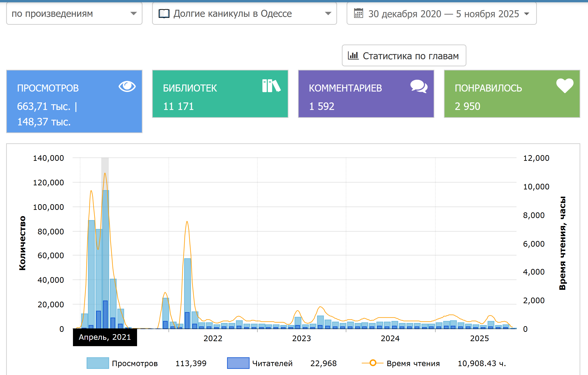Image resolution: width=588 pixels, height=375 pixels.
Task: Open the 30 декабря 2020 — 5 ноября 2025 date range picker
Action: click(x=441, y=14)
